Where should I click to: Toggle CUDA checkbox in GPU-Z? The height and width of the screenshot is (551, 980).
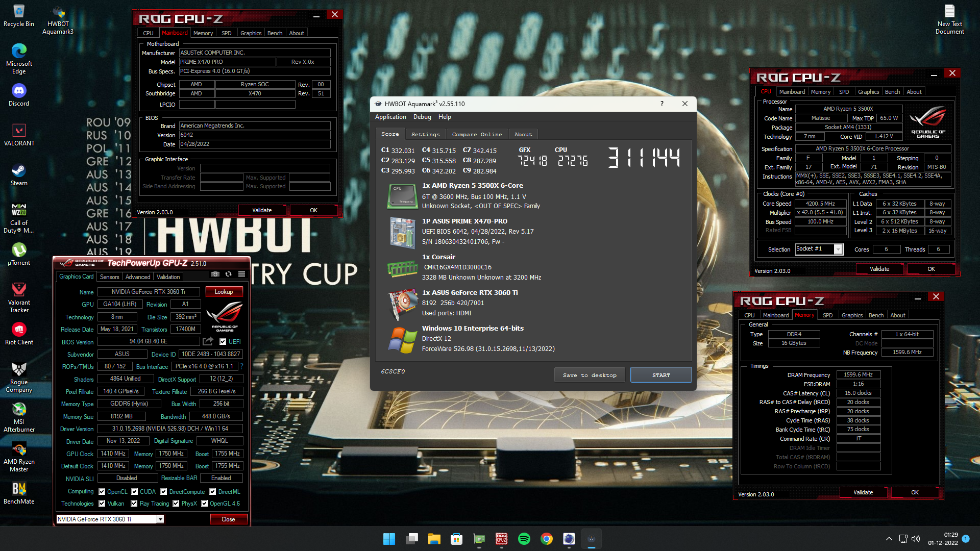coord(135,492)
